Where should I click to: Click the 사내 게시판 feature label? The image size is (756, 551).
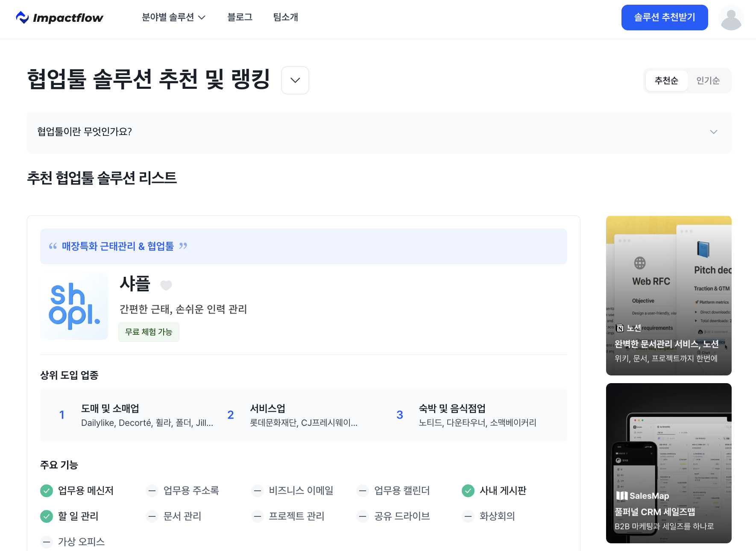[503, 491]
